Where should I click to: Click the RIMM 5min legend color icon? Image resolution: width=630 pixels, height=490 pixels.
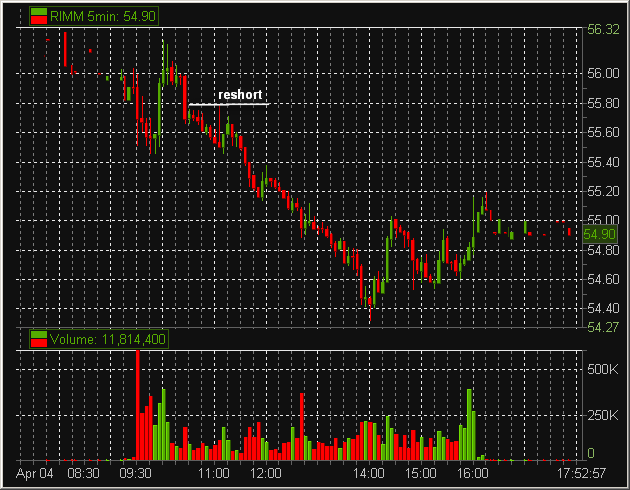point(39,16)
